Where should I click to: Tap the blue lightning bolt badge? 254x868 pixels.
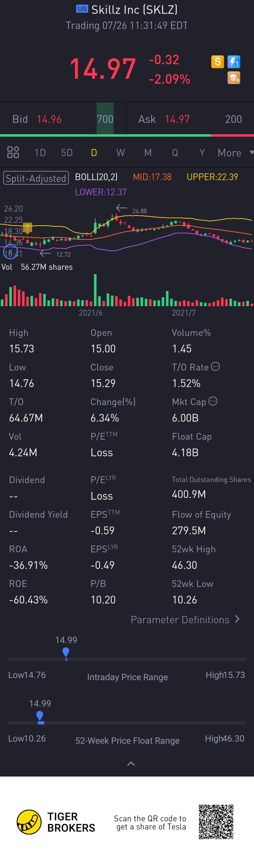pyautogui.click(x=234, y=62)
